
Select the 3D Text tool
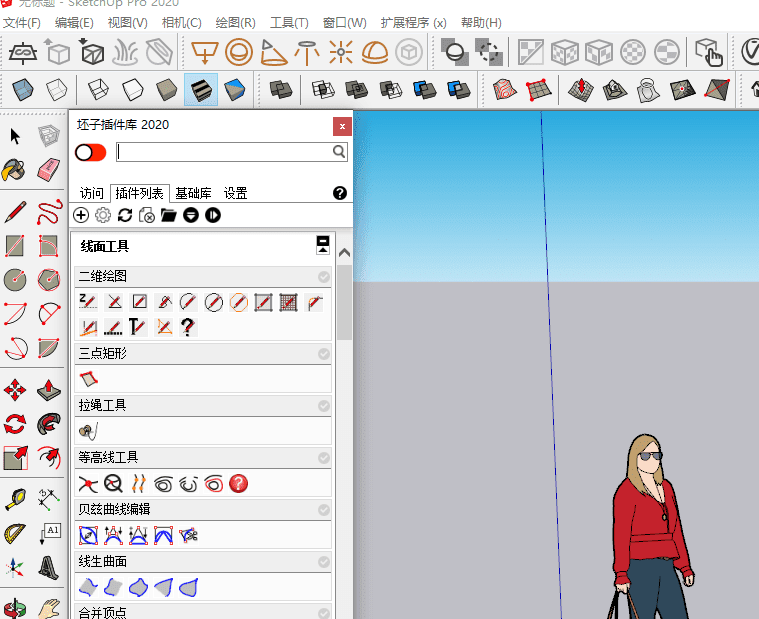pyautogui.click(x=48, y=567)
